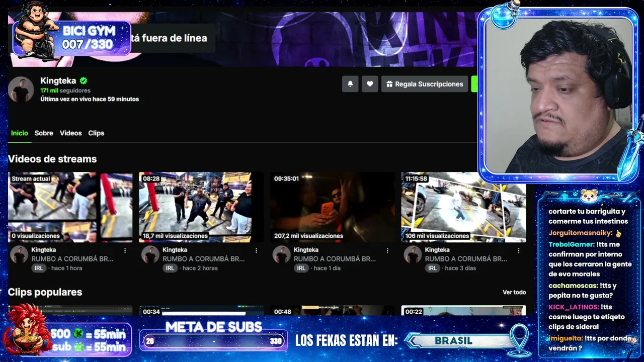Click Kingteka name on the hace 2 horas video
The width and height of the screenshot is (644, 362).
tap(175, 250)
